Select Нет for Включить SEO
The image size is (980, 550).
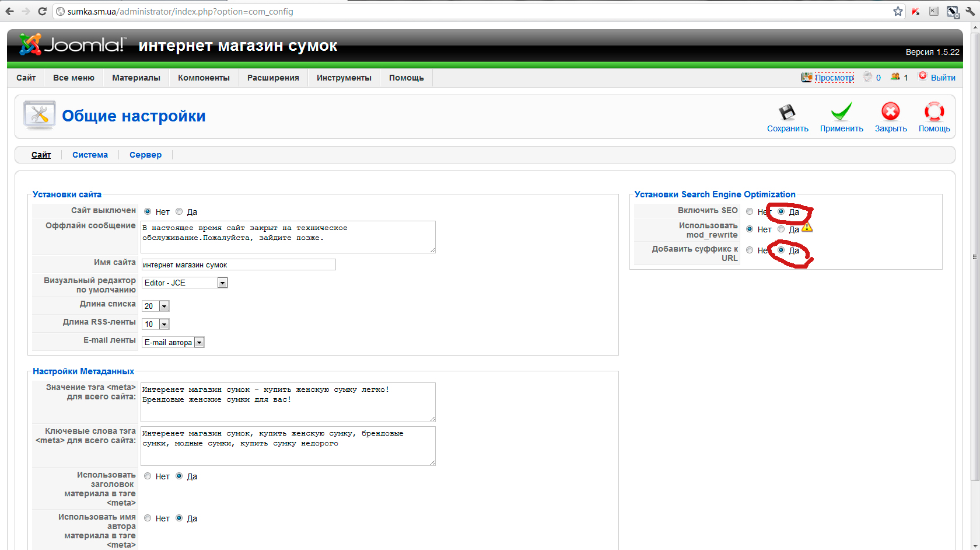coord(750,212)
